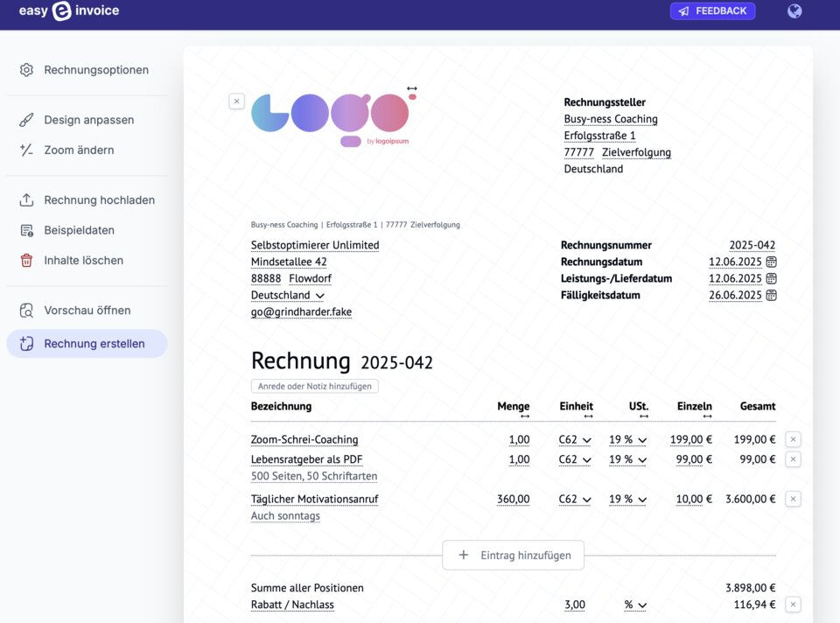Click Anrede oder Notiz hinzufügen field
Viewport: 840px width, 623px height.
pos(314,386)
